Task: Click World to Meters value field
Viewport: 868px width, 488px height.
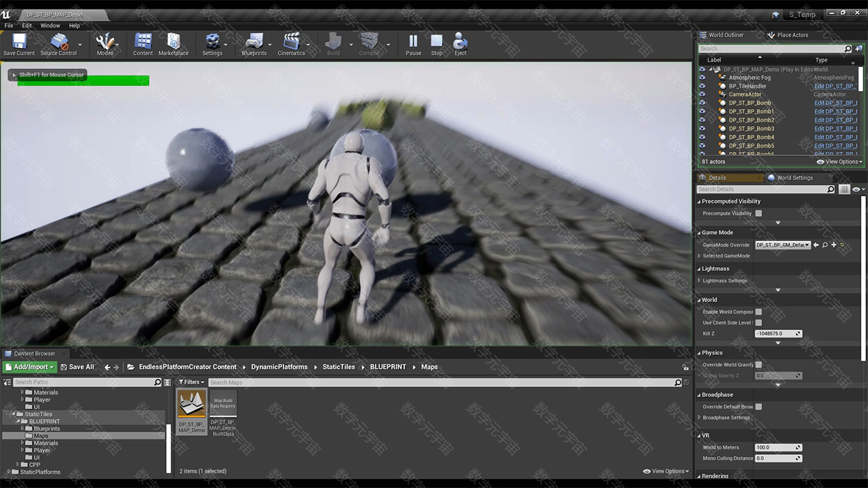Action: [x=778, y=447]
